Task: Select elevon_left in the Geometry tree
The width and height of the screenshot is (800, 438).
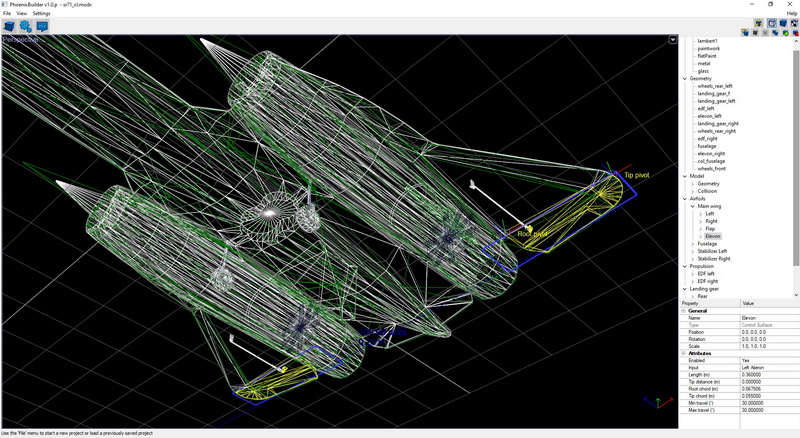Action: click(710, 116)
